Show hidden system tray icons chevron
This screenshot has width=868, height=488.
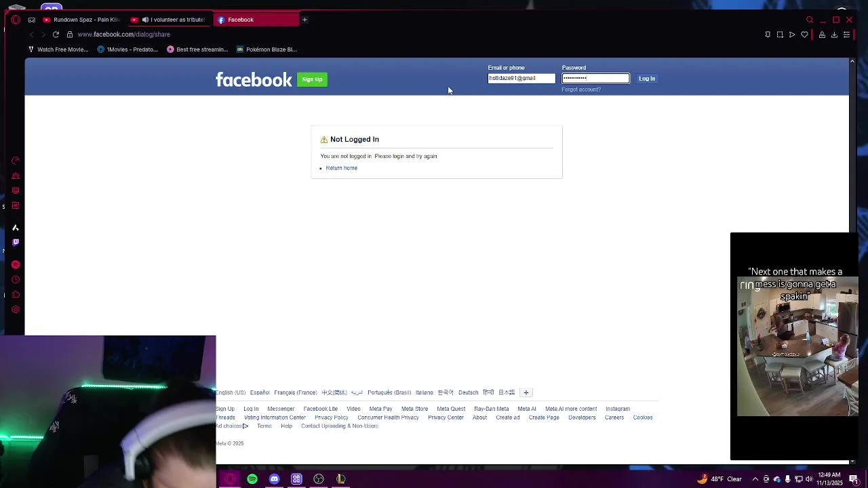(755, 479)
